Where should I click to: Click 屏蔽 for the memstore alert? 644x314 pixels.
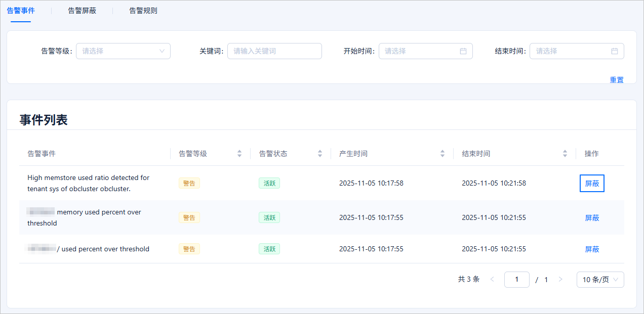click(x=591, y=183)
